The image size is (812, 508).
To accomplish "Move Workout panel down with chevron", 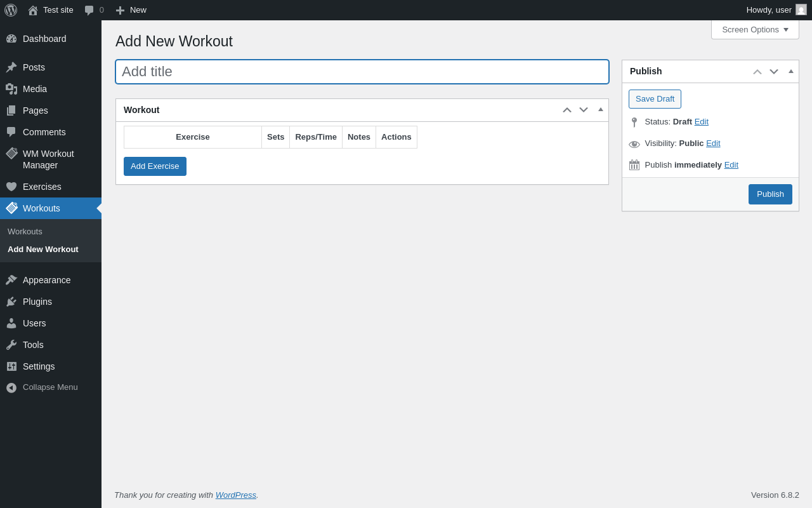I will pos(584,110).
